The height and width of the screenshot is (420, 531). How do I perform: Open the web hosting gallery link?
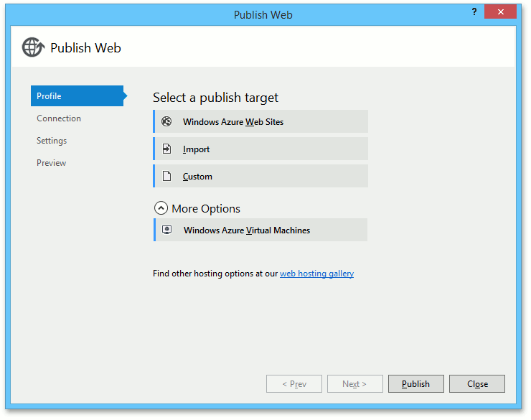click(316, 274)
